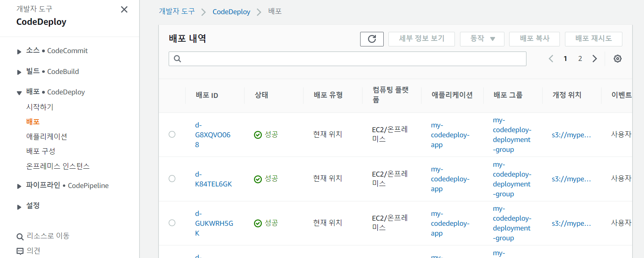Click the 개정 위치 column header
The width and height of the screenshot is (644, 258).
click(x=567, y=95)
